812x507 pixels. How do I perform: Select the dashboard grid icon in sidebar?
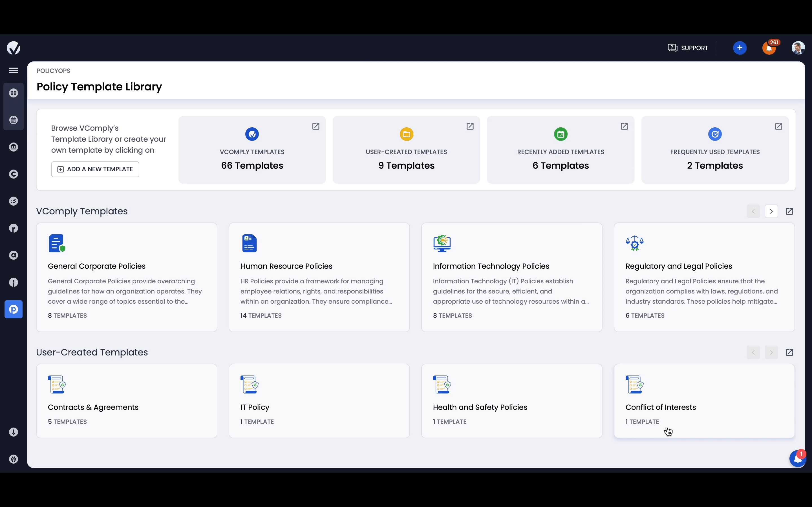pos(14,93)
